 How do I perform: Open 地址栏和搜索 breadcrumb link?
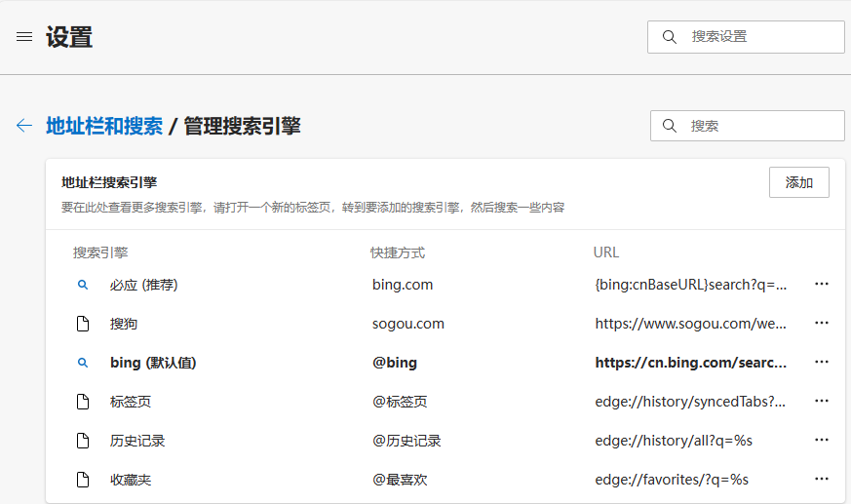pyautogui.click(x=104, y=126)
